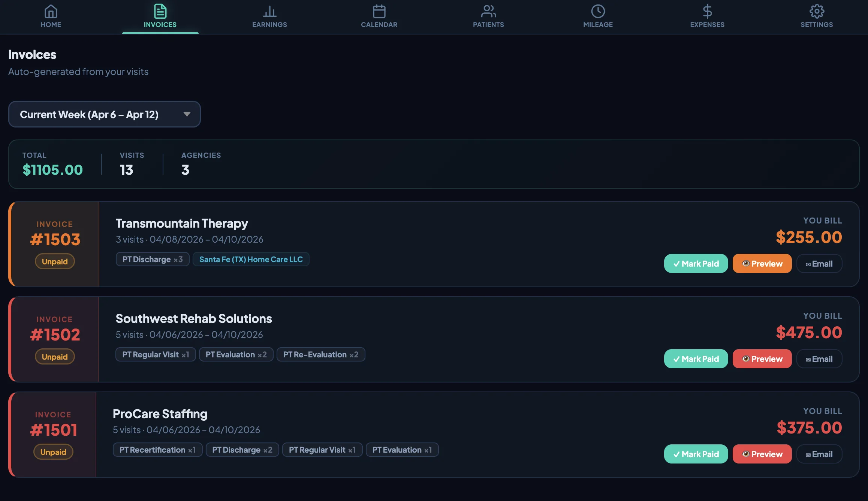Select the INVOICES tab label
868x501 pixels.
[x=160, y=25]
